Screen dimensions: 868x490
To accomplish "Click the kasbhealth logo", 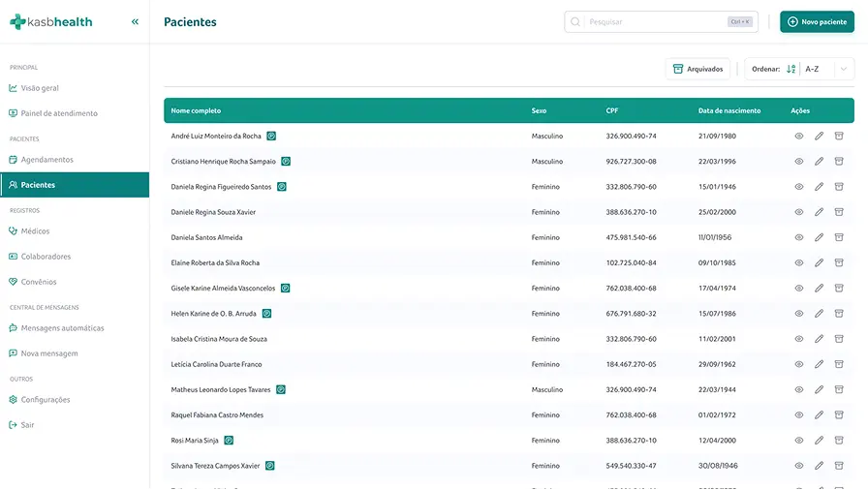I will (51, 21).
